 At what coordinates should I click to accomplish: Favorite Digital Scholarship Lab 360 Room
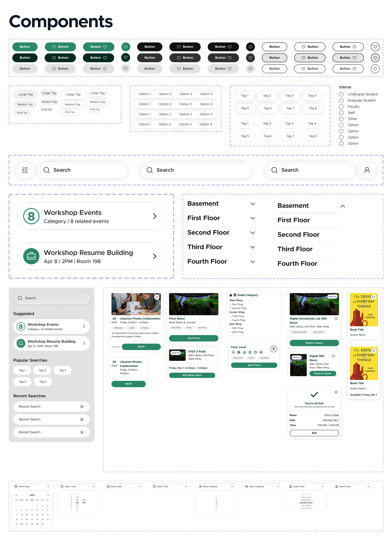tap(336, 319)
